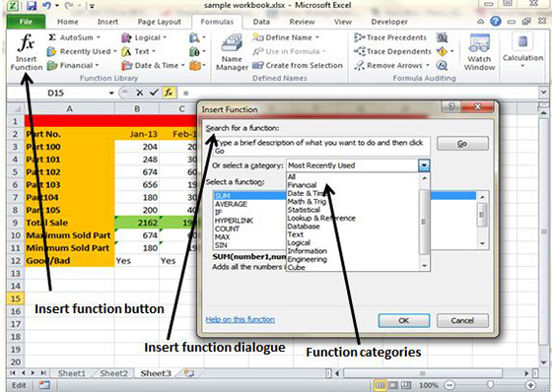The height and width of the screenshot is (392, 552).
Task: Open Date & Time functions library
Action: tap(153, 65)
